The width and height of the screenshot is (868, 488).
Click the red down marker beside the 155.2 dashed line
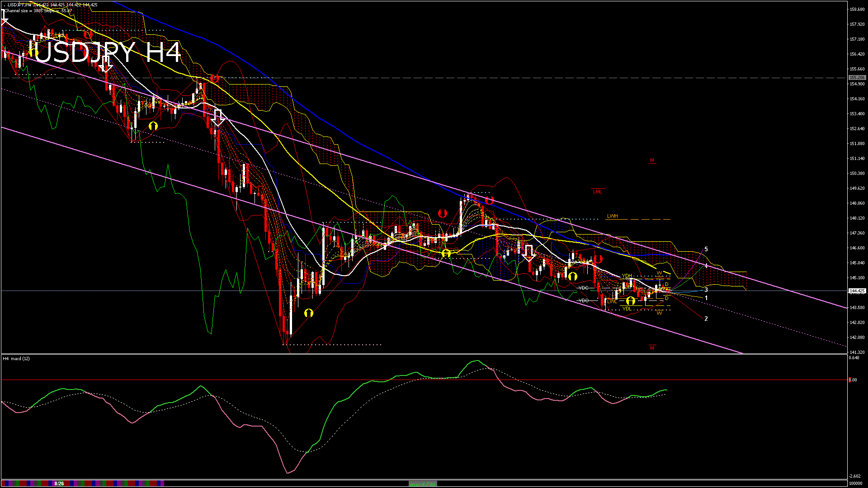[215, 78]
